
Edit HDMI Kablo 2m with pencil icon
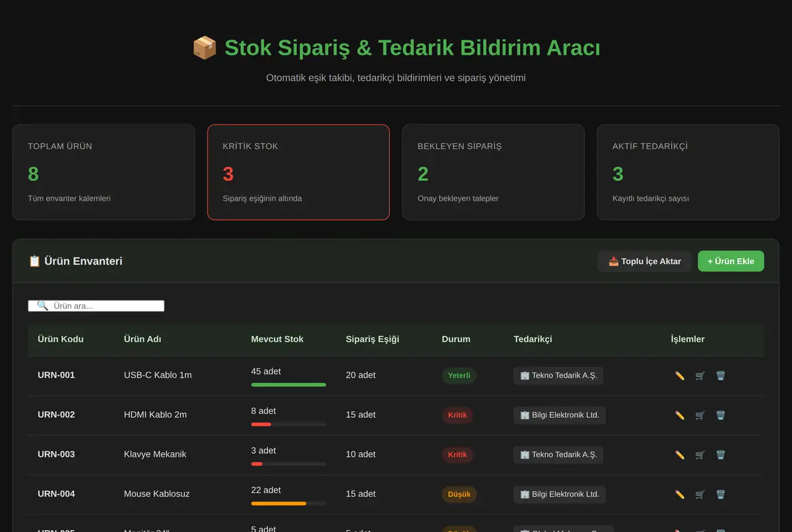pyautogui.click(x=680, y=415)
